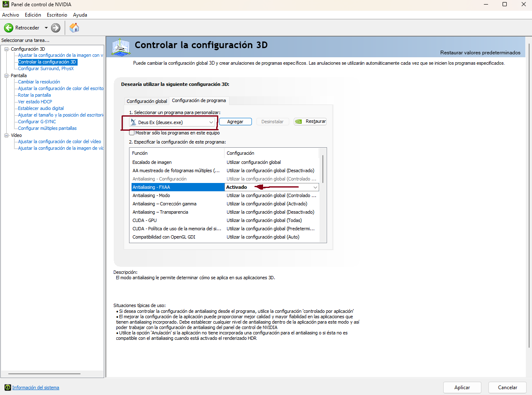Open the Escritorio menu
Image resolution: width=532 pixels, height=395 pixels.
pyautogui.click(x=57, y=15)
